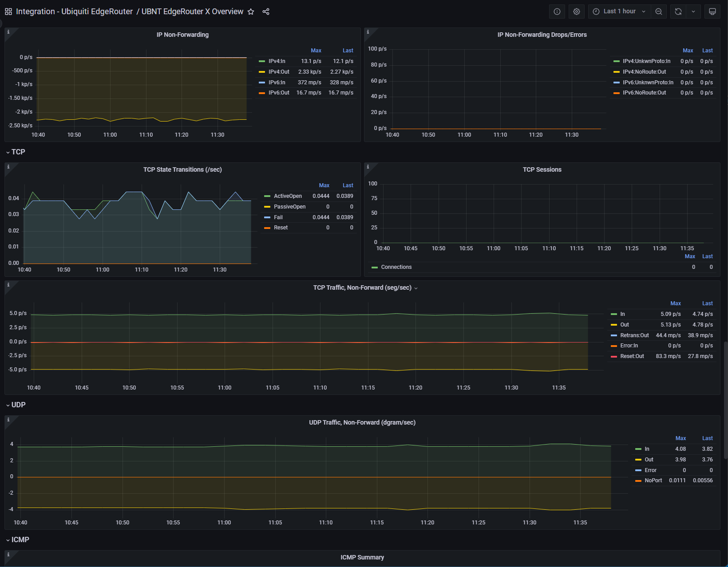Open the Last 1 hour time picker
Image resolution: width=728 pixels, height=567 pixels.
point(620,12)
